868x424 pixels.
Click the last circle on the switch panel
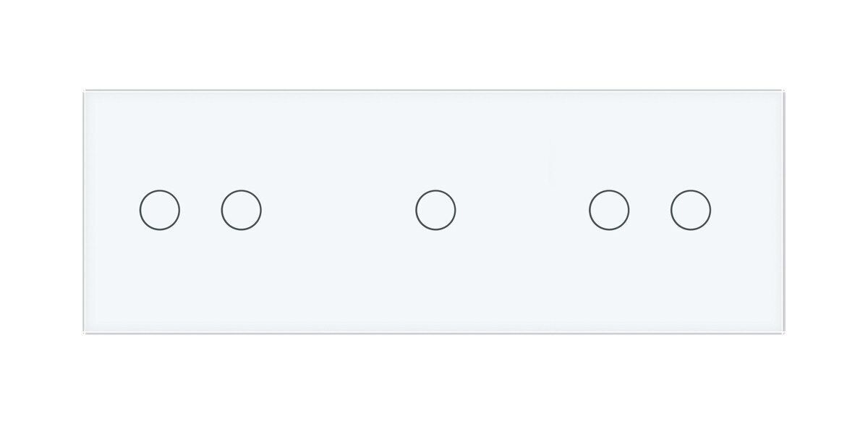coord(690,211)
